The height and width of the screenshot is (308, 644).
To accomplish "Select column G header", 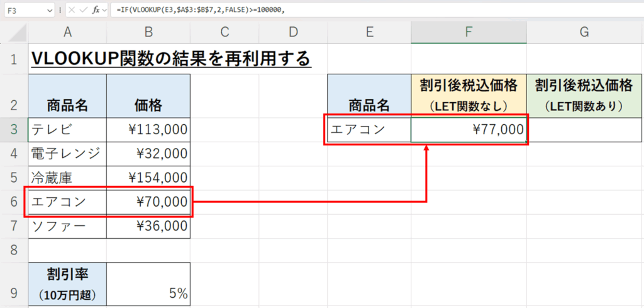I will (x=584, y=33).
